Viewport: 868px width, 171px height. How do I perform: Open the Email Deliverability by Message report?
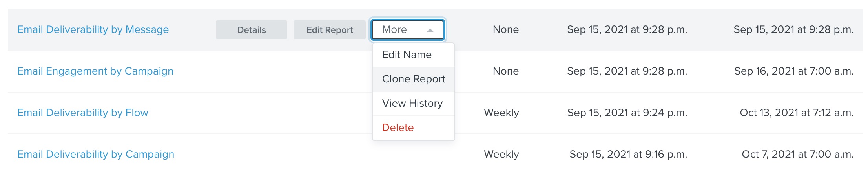93,30
